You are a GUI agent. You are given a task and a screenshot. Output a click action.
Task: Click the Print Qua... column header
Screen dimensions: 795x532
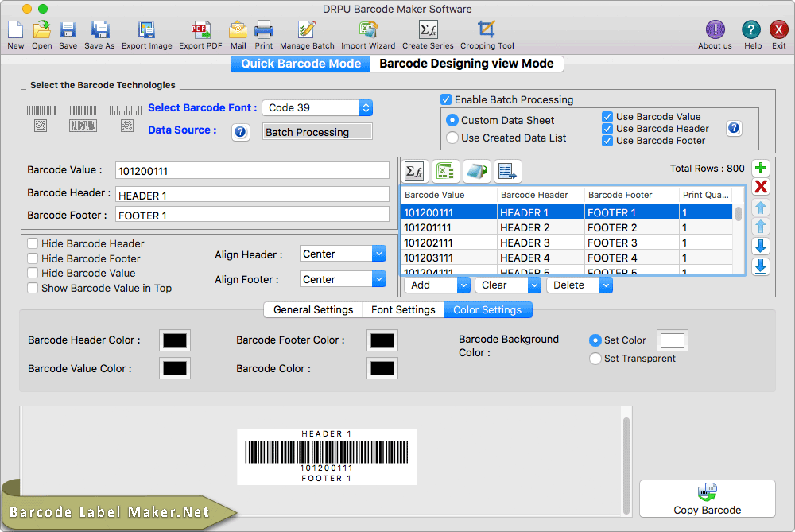pyautogui.click(x=706, y=195)
